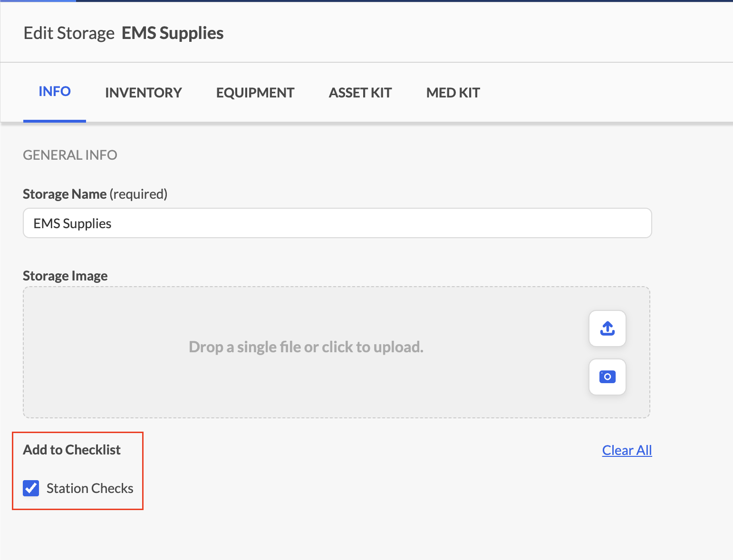Click the Clear All link
Image resolution: width=733 pixels, height=560 pixels.
(x=627, y=450)
